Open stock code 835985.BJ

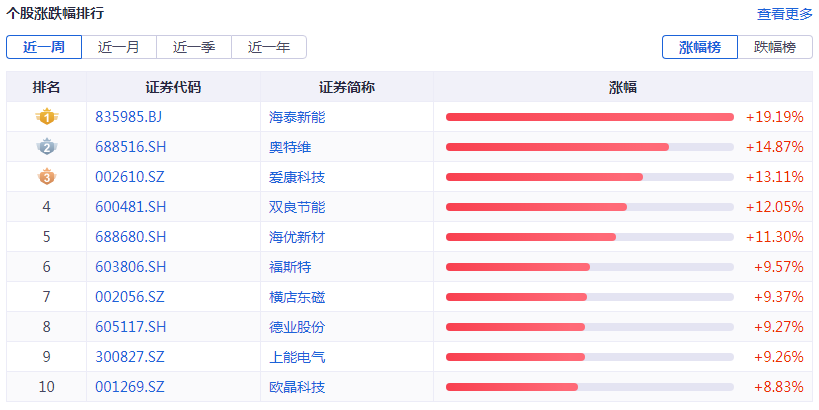point(128,117)
